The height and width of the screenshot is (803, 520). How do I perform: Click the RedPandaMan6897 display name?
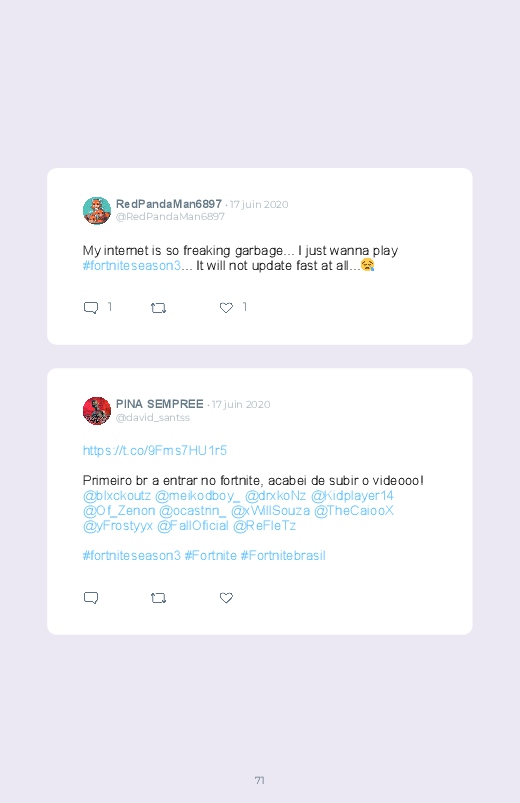tap(169, 204)
